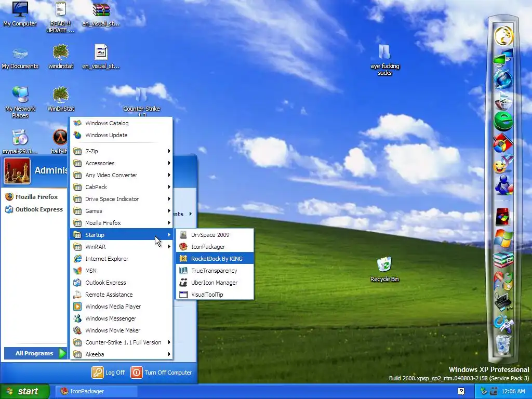Screen dimensions: 532x399
Task: Launch TrueTransparency from Startup menu
Action: 215,270
